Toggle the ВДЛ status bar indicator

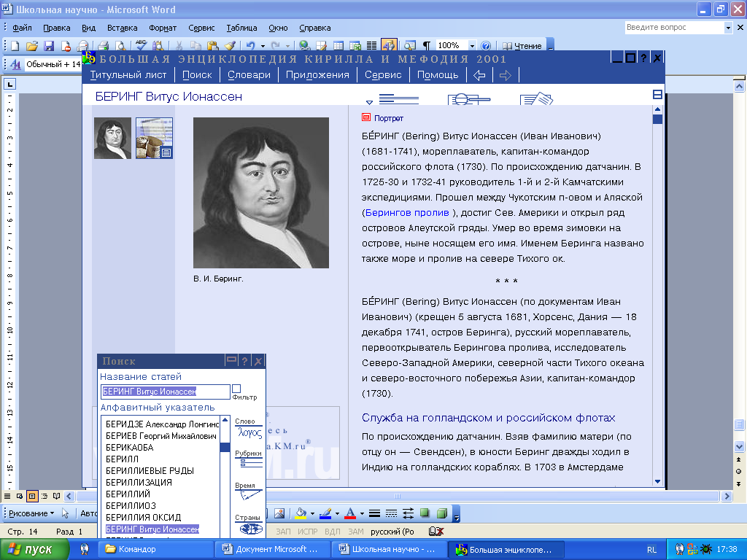(333, 532)
